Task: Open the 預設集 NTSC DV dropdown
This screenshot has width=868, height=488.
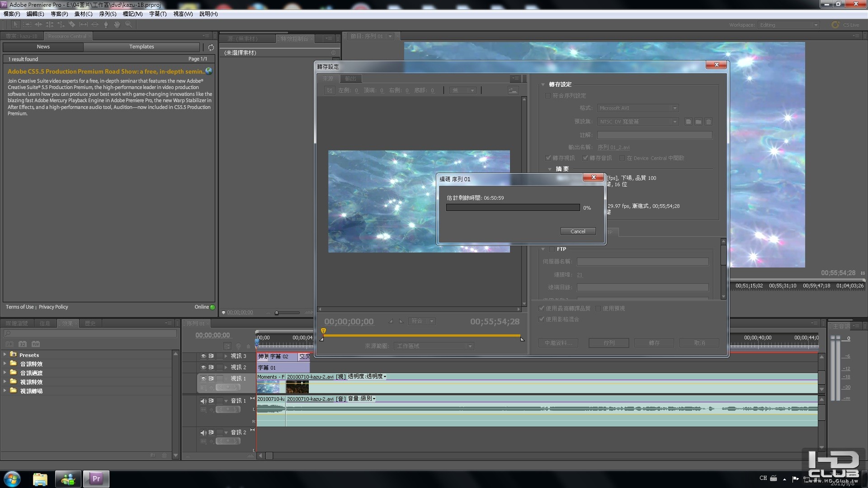Action: tap(638, 122)
